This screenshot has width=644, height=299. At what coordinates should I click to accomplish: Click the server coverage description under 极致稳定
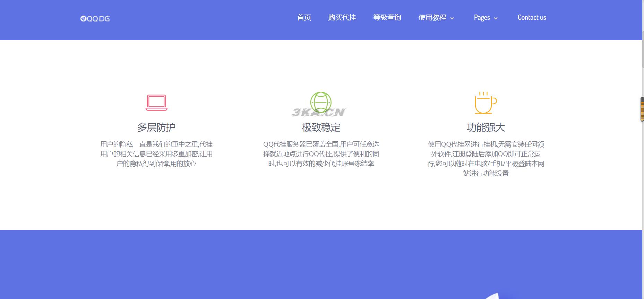[x=321, y=154]
